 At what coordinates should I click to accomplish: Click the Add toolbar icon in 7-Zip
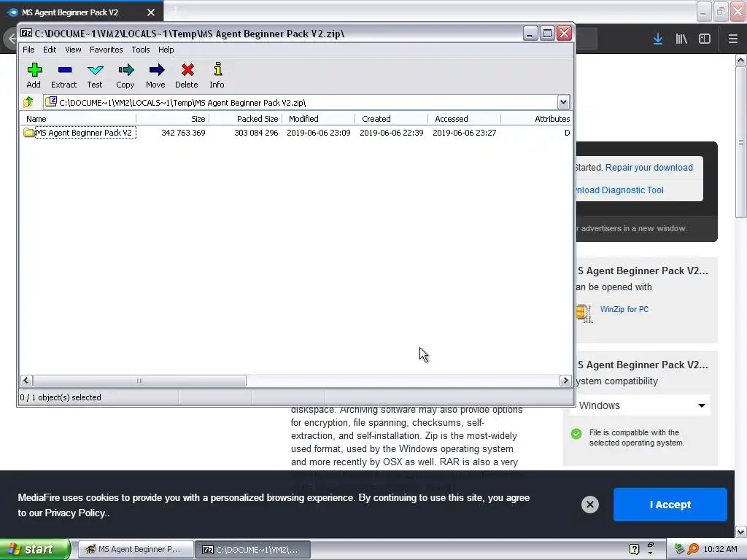point(34,70)
